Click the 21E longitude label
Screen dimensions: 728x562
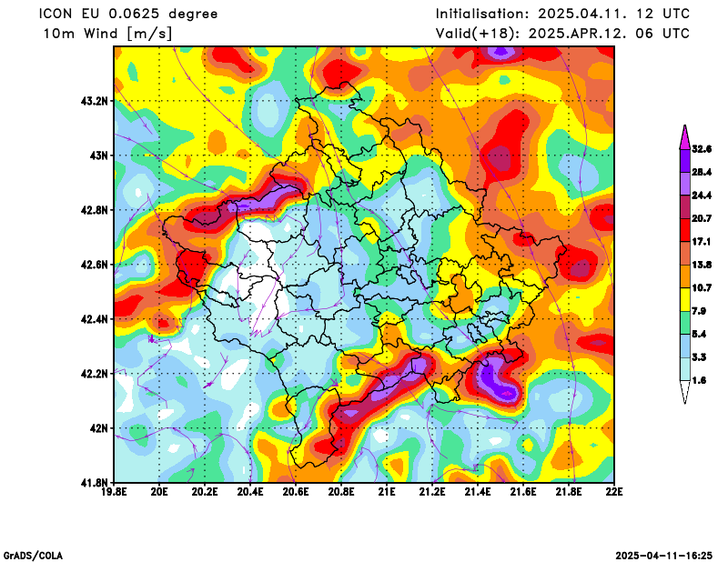click(x=387, y=492)
